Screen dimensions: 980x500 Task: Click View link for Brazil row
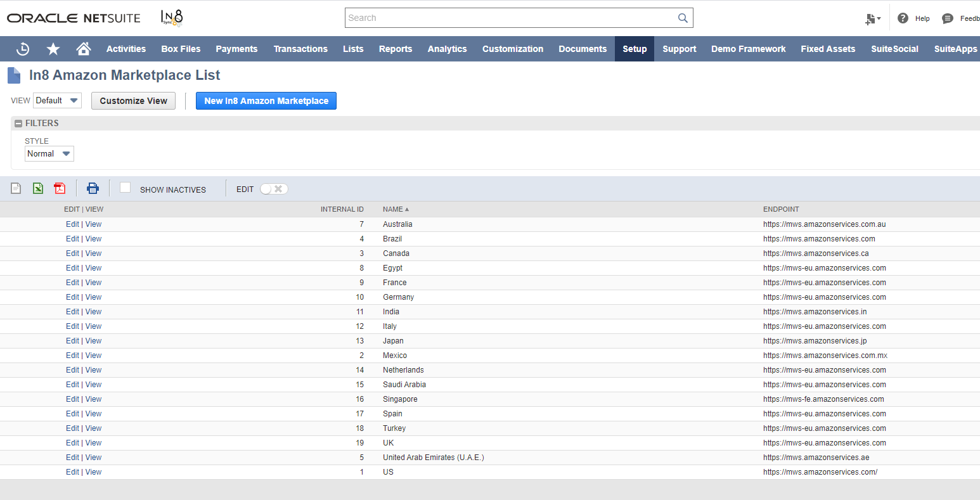(94, 239)
